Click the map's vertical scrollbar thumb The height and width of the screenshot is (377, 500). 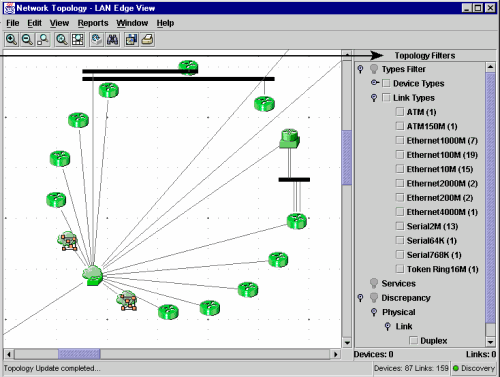pos(347,157)
